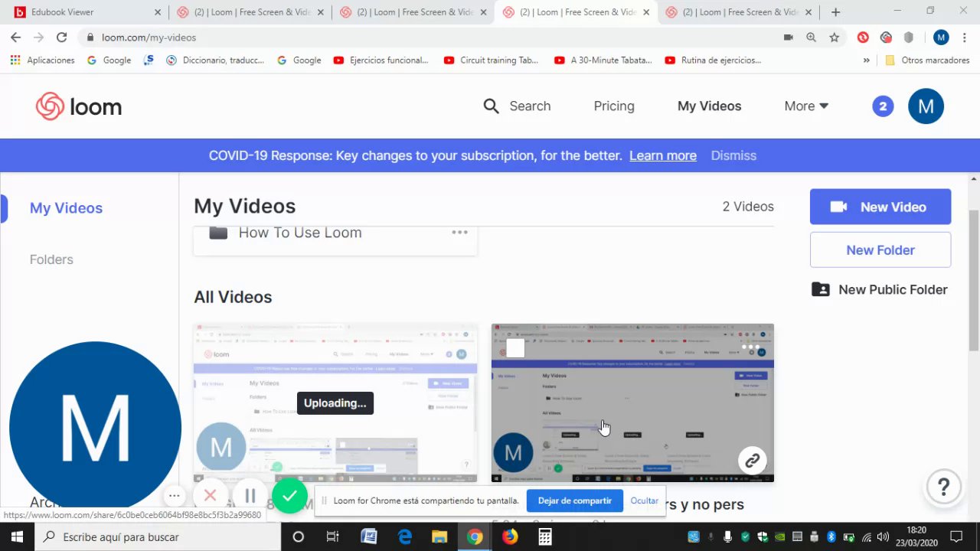Click the page vertical scrollbar
The width and height of the screenshot is (980, 551).
(974, 279)
